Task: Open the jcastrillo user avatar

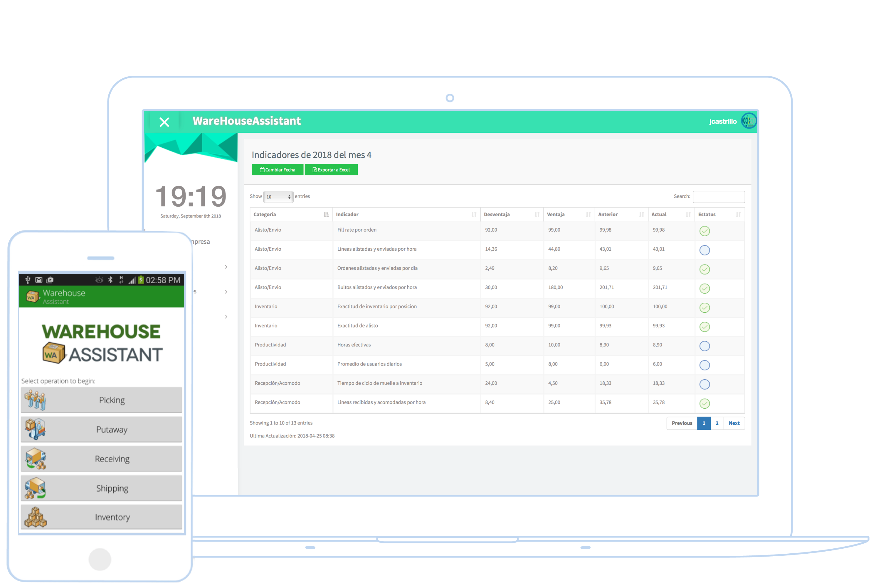Action: (x=749, y=121)
